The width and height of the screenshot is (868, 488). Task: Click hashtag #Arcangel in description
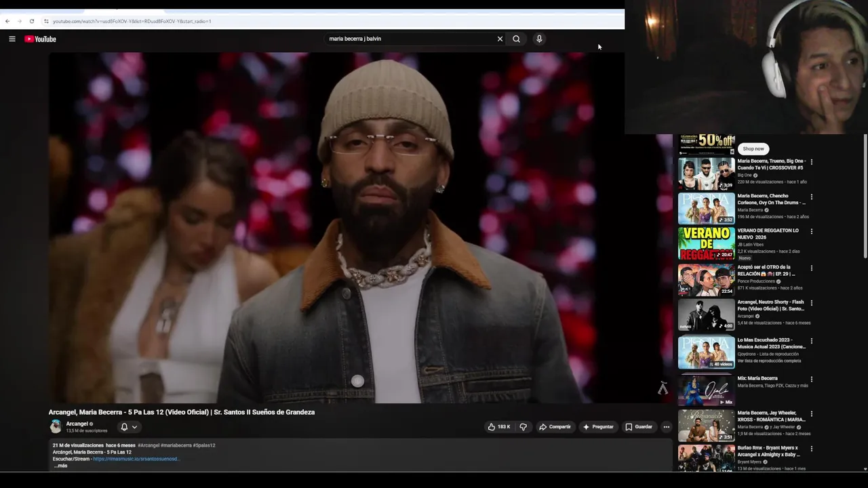[x=149, y=445]
